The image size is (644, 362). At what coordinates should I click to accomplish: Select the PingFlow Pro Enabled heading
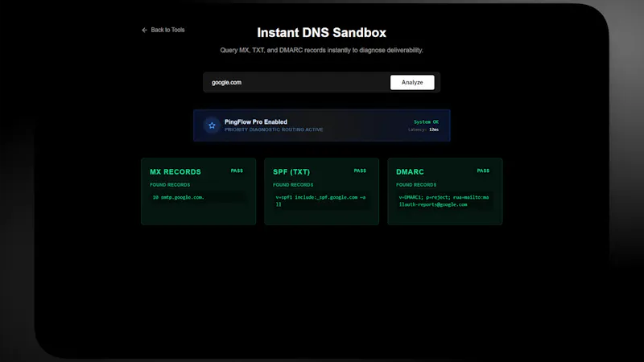[256, 122]
